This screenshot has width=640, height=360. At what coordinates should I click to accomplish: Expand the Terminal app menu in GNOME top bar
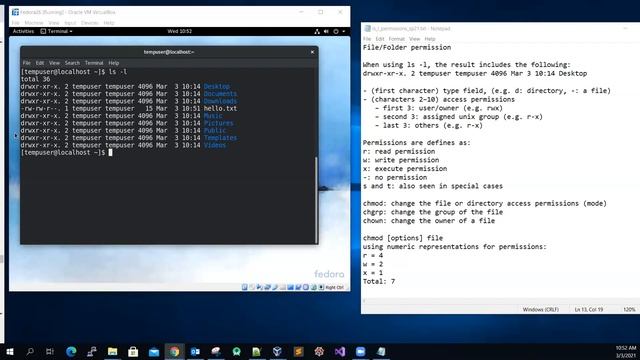56,31
